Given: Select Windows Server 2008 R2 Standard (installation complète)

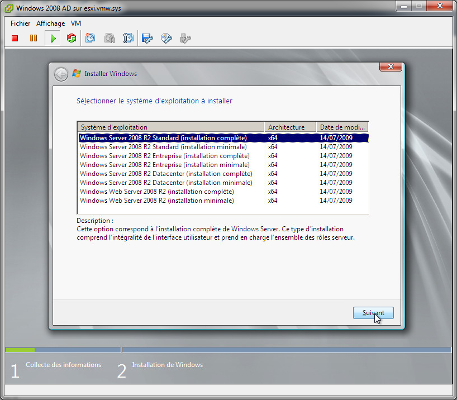Looking at the screenshot, I should click(224, 138).
